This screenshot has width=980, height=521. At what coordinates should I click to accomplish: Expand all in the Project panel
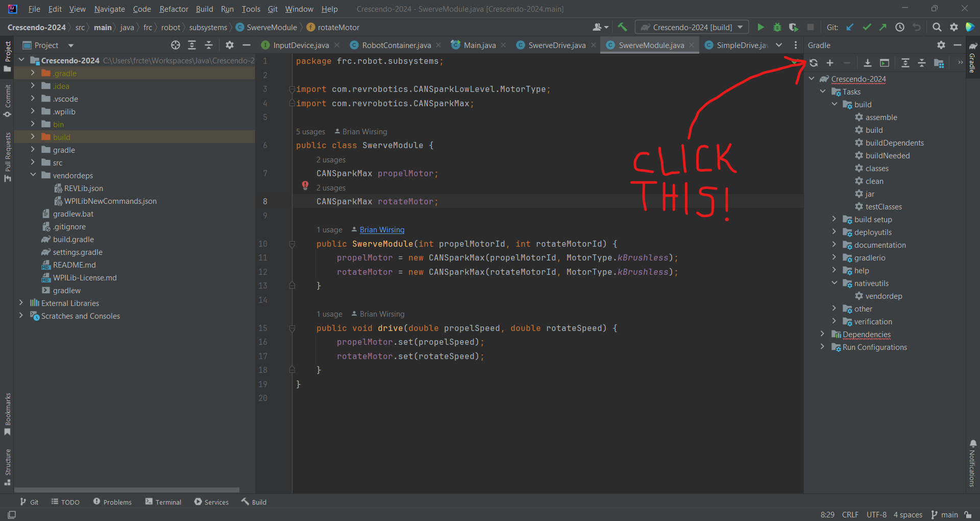pos(192,45)
